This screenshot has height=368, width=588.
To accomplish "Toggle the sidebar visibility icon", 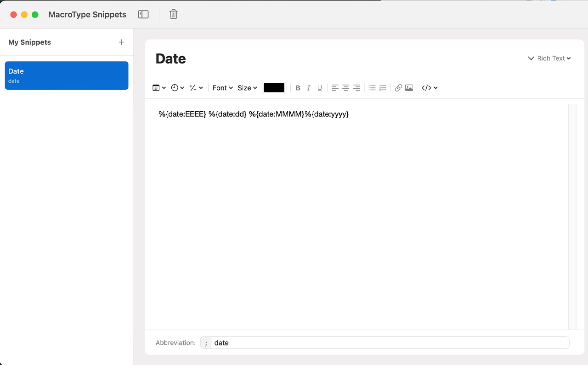I will coord(143,14).
